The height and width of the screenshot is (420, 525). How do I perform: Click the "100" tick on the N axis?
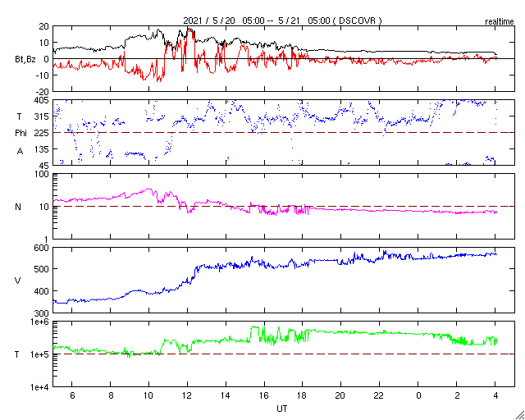pos(43,175)
